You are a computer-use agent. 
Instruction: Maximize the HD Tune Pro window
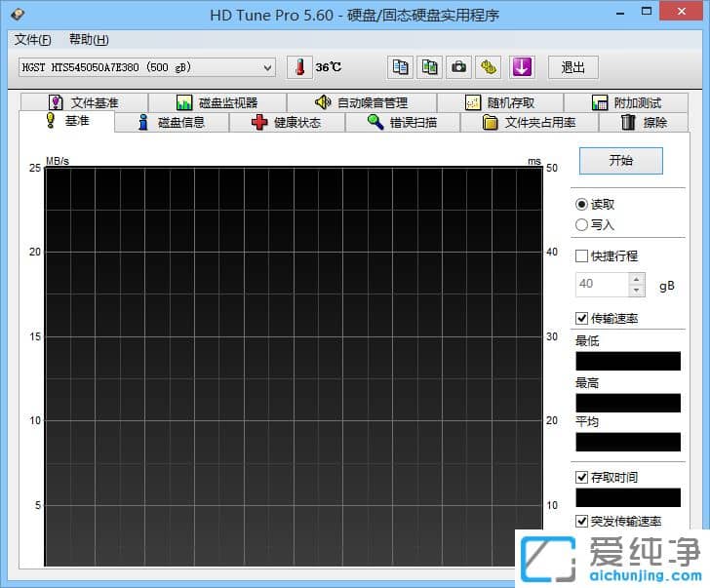(647, 12)
